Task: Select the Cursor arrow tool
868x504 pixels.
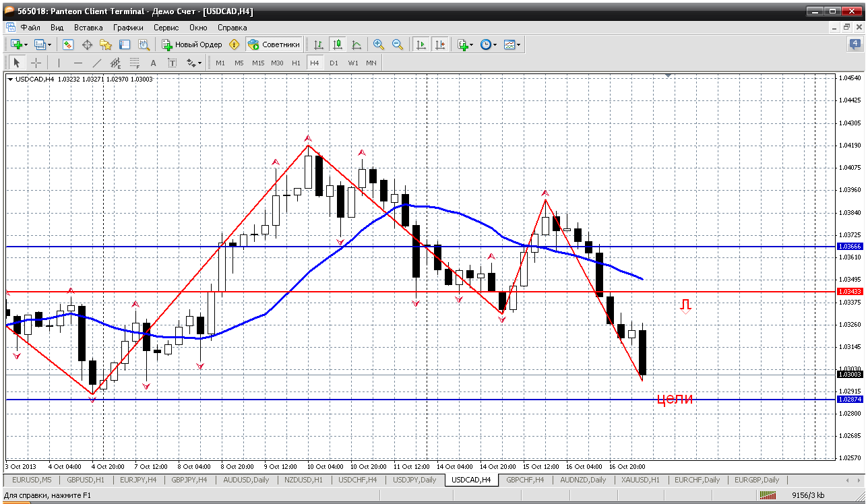Action: point(18,63)
